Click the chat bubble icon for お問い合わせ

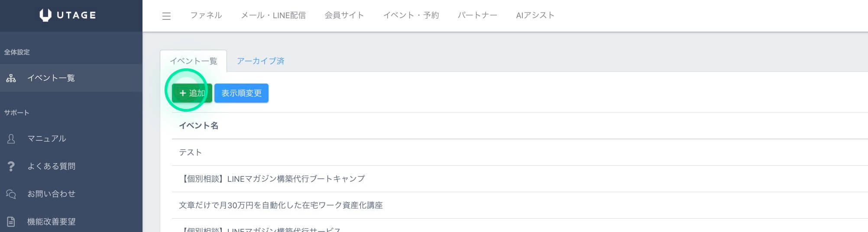coord(11,194)
